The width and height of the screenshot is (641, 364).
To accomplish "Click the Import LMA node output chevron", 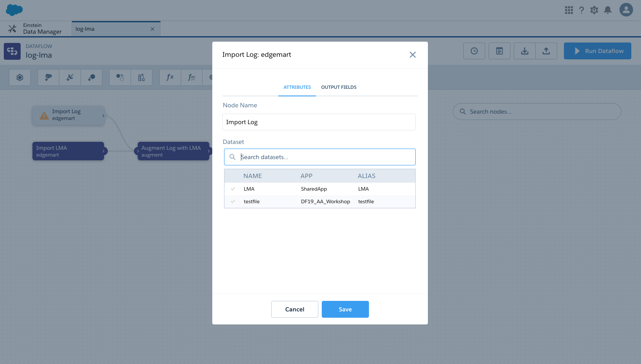I will pos(103,151).
